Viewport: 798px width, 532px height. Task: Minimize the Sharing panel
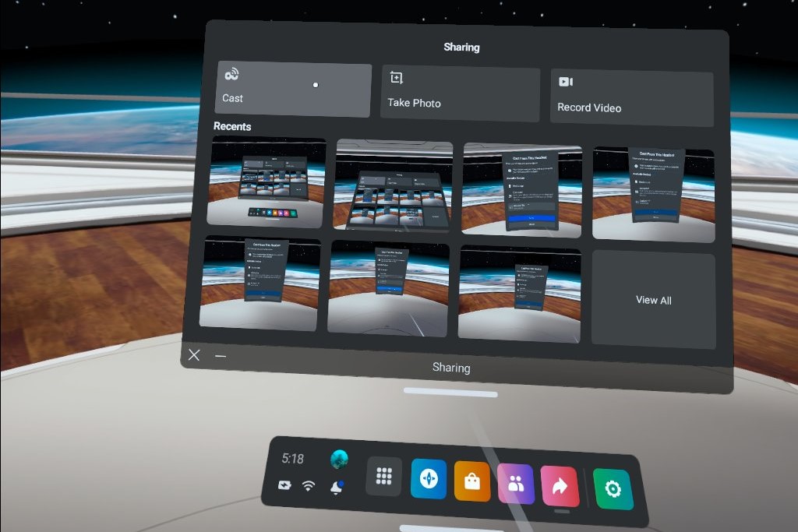pos(221,356)
